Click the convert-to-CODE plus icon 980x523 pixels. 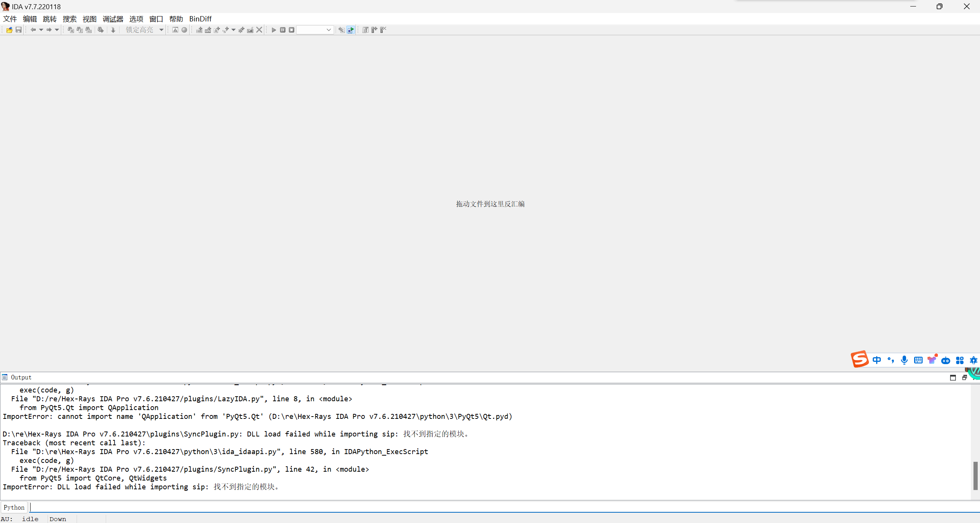(199, 30)
